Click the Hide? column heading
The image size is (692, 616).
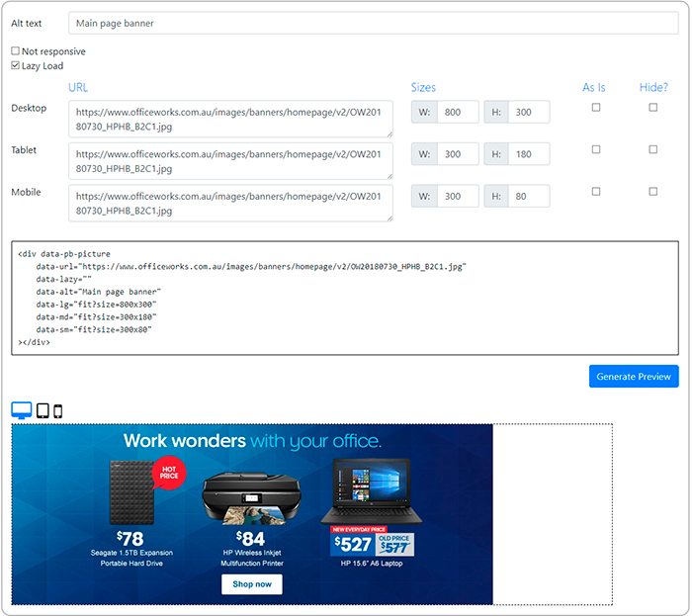[x=653, y=87]
